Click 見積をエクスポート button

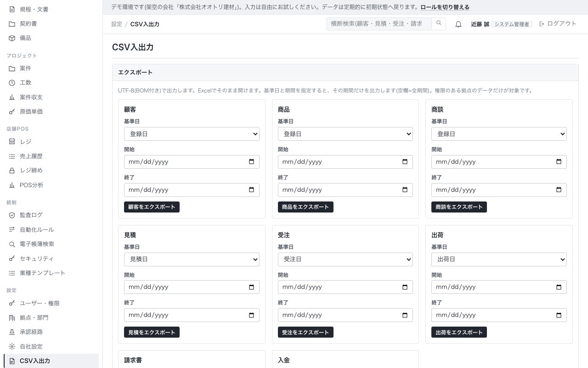[152, 332]
